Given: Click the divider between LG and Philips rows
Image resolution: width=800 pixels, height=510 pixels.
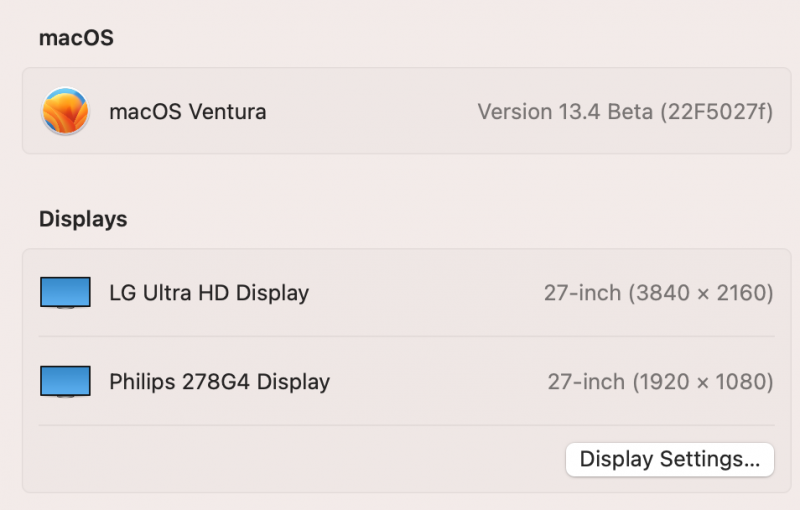Looking at the screenshot, I should 400,337.
